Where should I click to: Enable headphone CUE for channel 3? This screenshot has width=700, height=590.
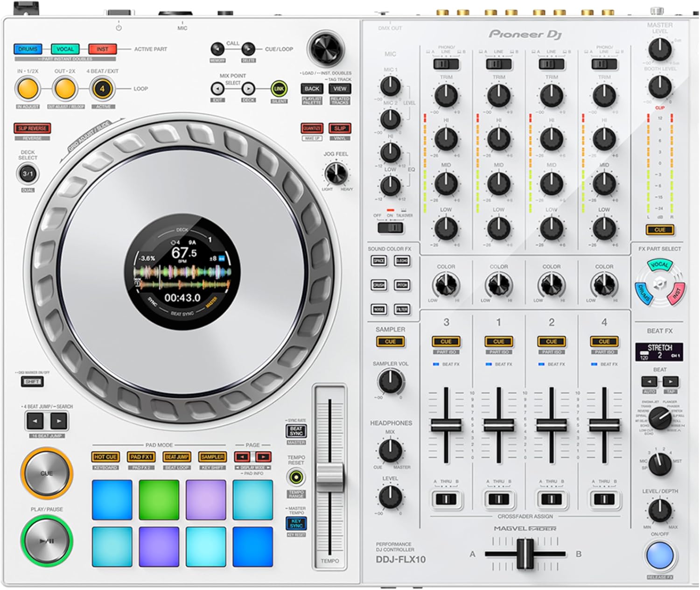446,342
